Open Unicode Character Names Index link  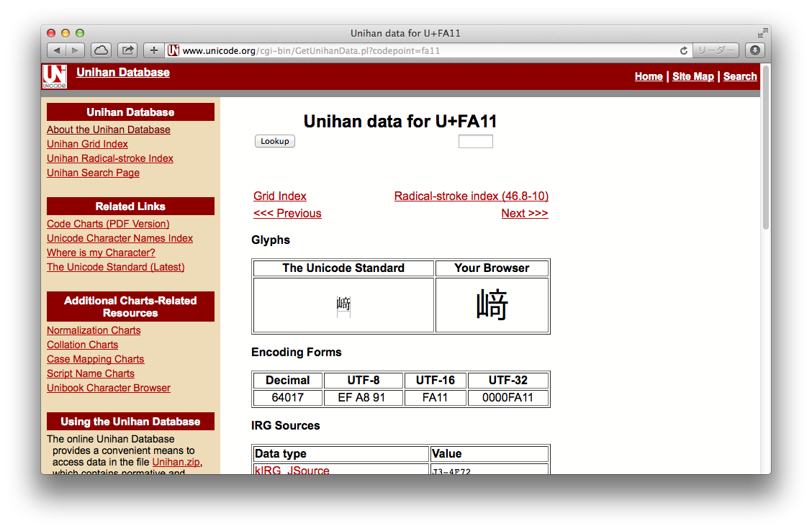coord(119,238)
